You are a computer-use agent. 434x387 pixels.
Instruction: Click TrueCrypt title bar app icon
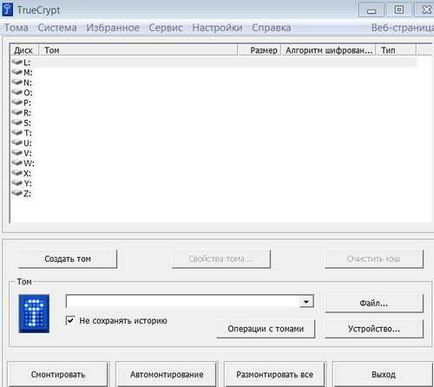tap(7, 10)
